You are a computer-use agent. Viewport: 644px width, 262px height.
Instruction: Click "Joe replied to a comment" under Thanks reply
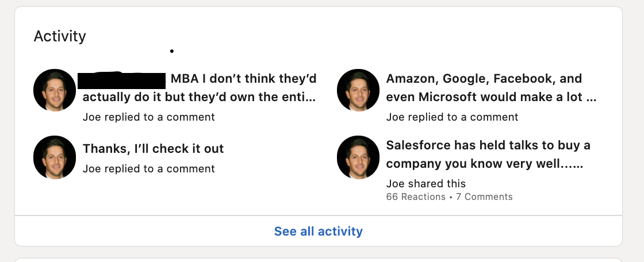pyautogui.click(x=148, y=169)
